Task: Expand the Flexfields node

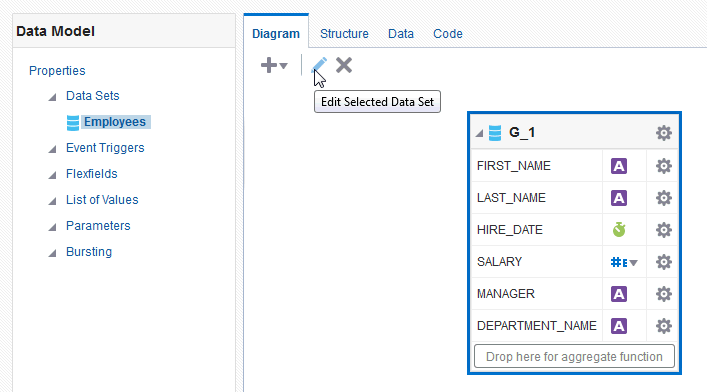Action: tap(53, 175)
